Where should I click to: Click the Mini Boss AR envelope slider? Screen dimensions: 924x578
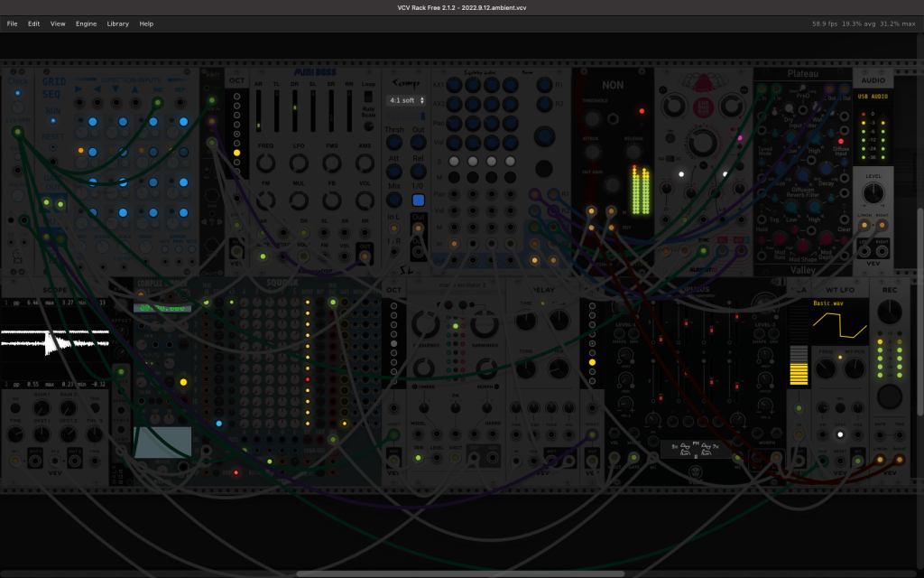(258, 111)
